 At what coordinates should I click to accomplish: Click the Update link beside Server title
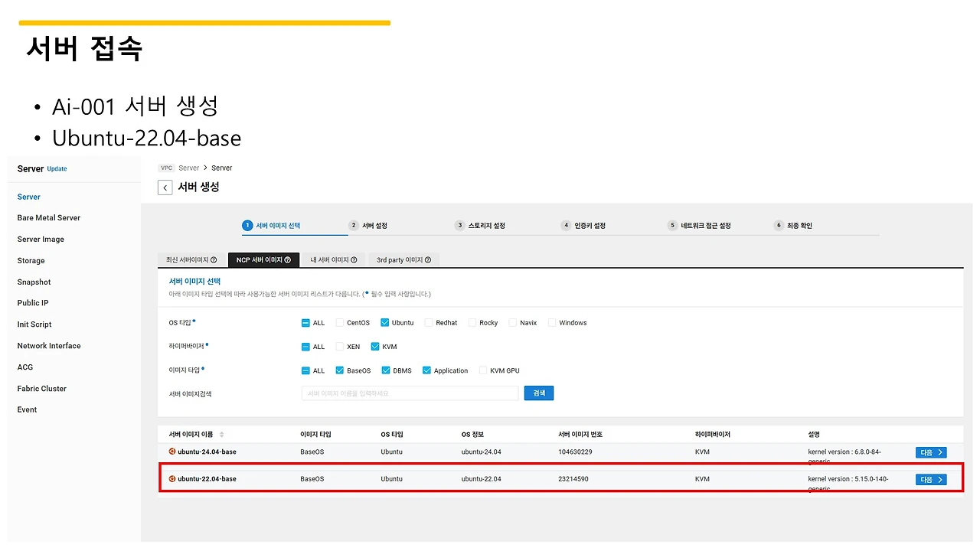(57, 169)
